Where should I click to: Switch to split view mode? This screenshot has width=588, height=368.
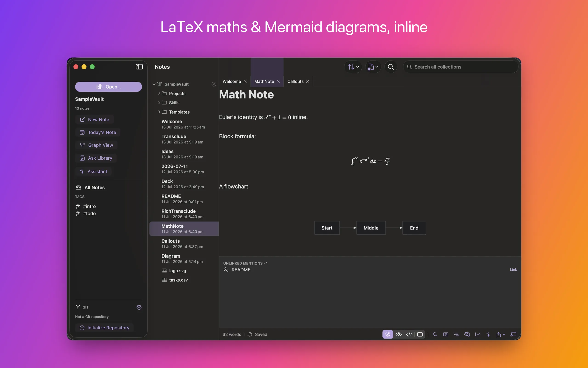(420, 334)
